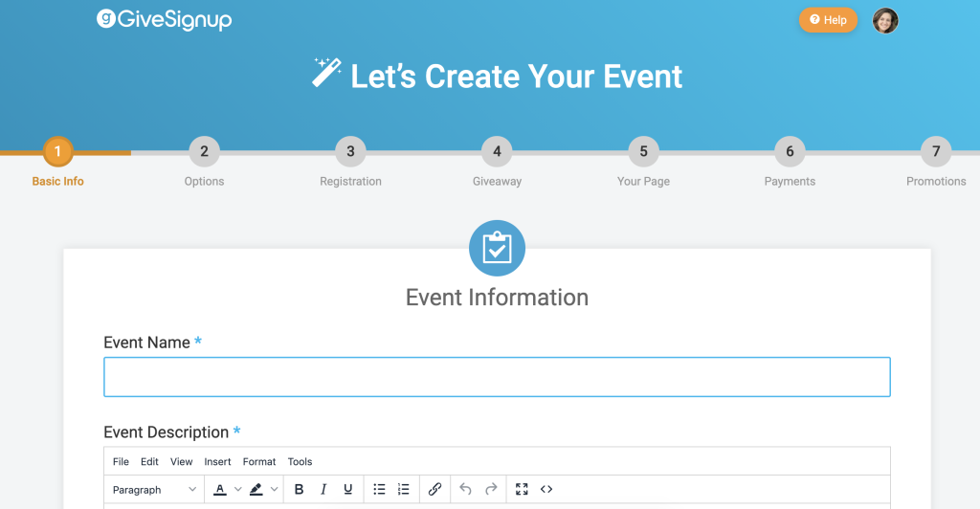Apply italic formatting in the editor
Screen dimensions: 980x509
point(323,489)
